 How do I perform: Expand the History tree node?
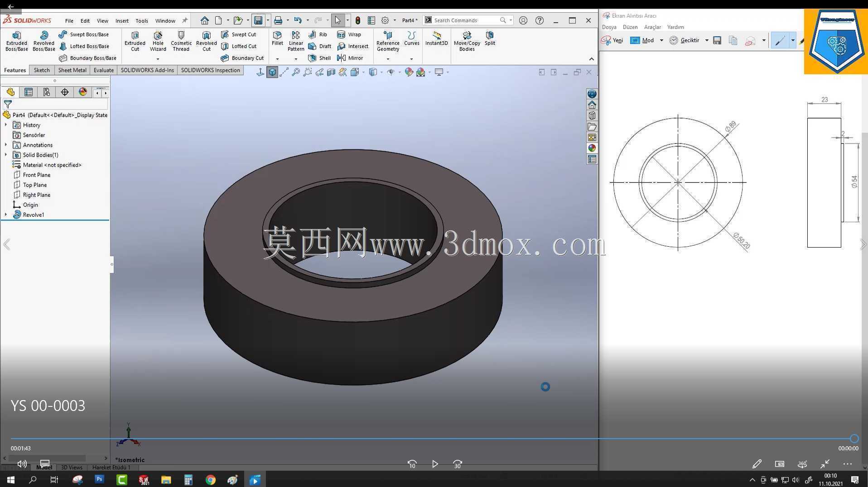tap(6, 125)
